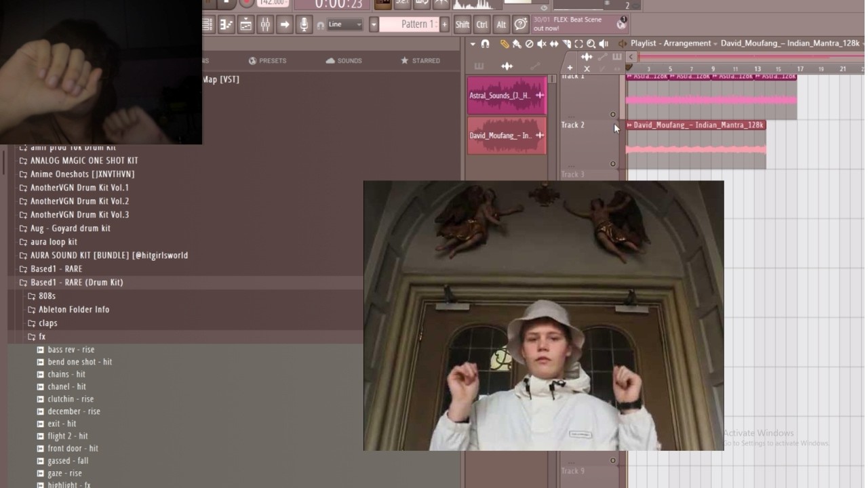This screenshot has height=488, width=868.
Task: Expand the 808s subfolder
Action: coord(41,296)
